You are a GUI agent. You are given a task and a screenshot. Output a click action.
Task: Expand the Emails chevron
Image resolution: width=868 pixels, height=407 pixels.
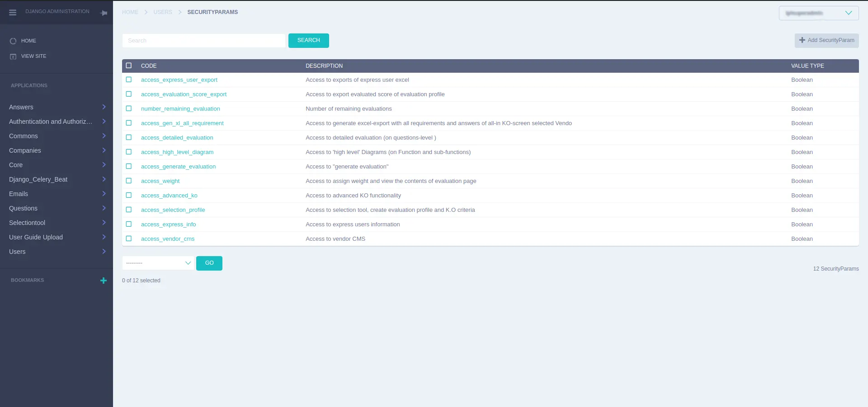104,194
